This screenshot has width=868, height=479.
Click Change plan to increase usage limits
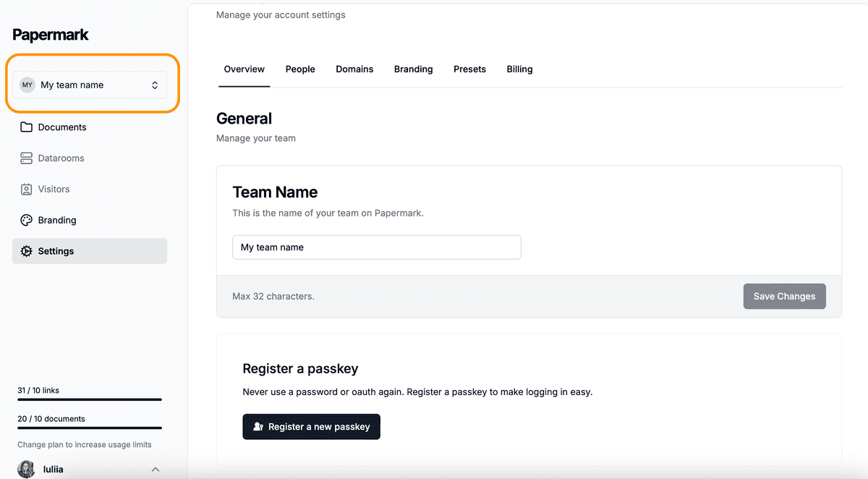85,444
